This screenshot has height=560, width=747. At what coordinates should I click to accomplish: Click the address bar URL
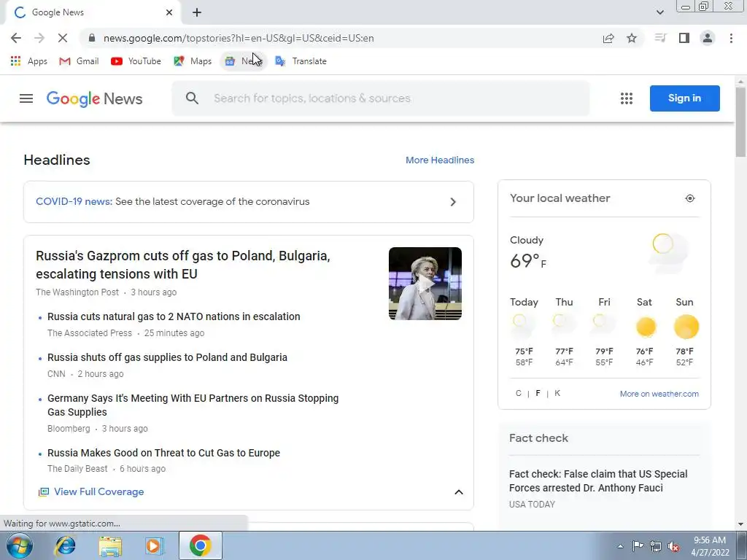[239, 38]
